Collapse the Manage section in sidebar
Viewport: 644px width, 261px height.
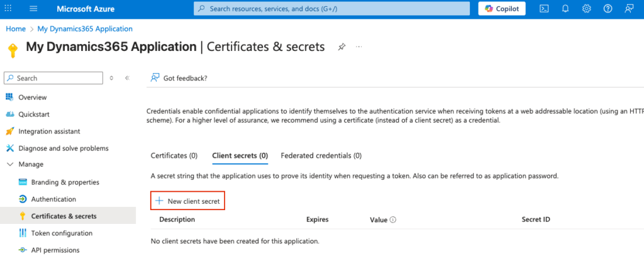point(9,164)
